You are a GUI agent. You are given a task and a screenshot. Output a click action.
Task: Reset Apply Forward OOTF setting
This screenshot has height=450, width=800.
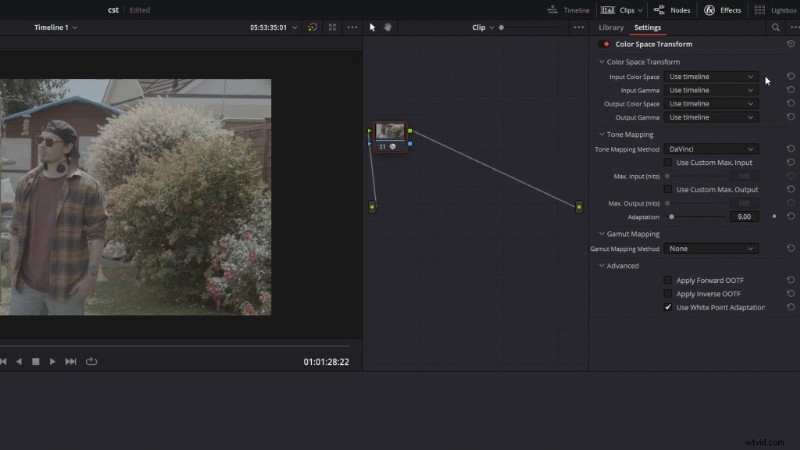point(791,280)
